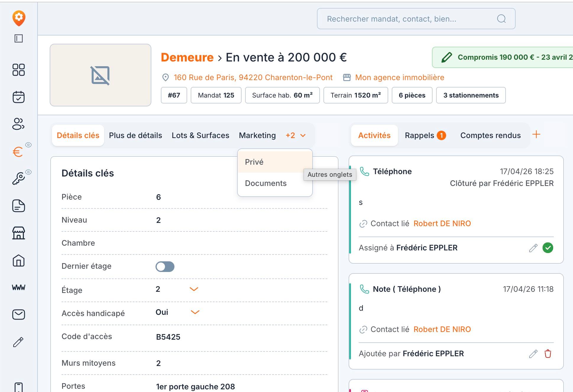Toggle the Dernier étage switch

(x=165, y=267)
